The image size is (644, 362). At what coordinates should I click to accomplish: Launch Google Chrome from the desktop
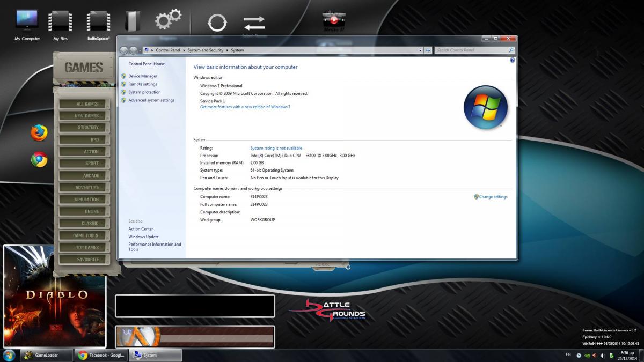pos(39,159)
